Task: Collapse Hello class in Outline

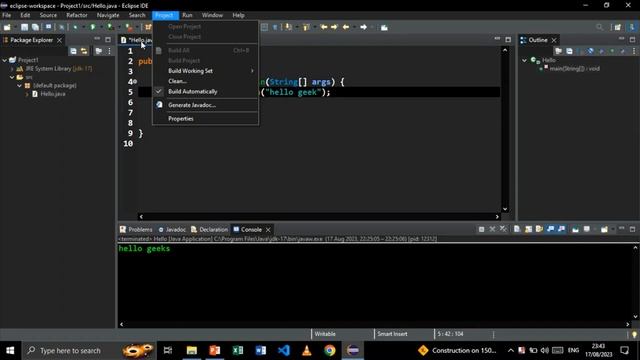Action: [x=524, y=60]
